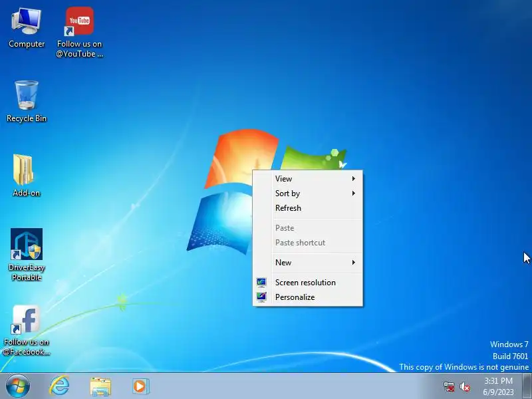Click the View submenu arrow

coord(354,178)
